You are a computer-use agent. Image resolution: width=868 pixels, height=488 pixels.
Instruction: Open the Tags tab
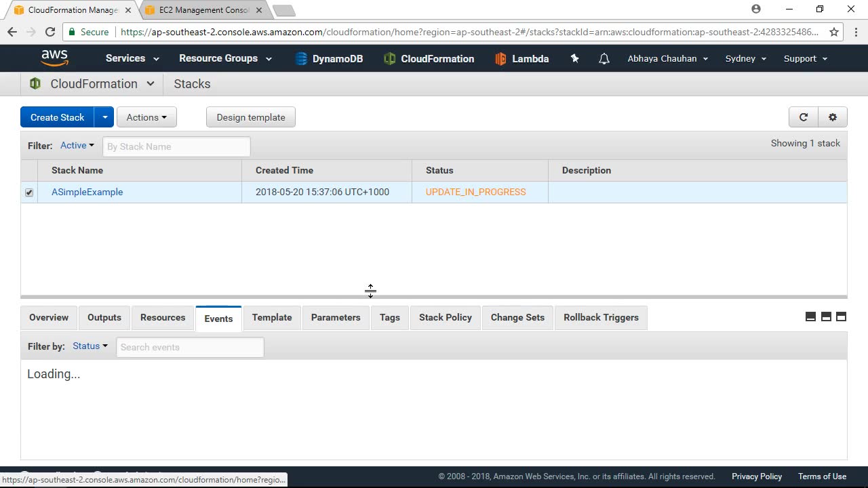point(390,317)
